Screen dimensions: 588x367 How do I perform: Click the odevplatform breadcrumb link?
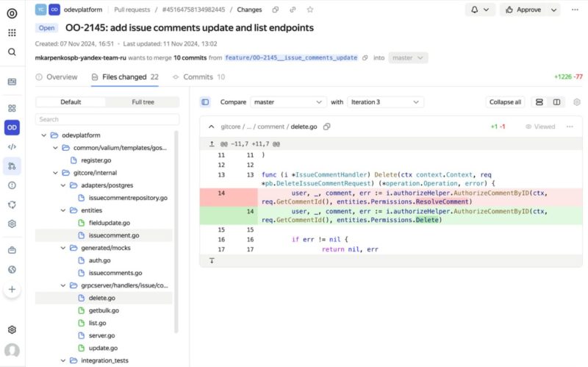pos(83,10)
